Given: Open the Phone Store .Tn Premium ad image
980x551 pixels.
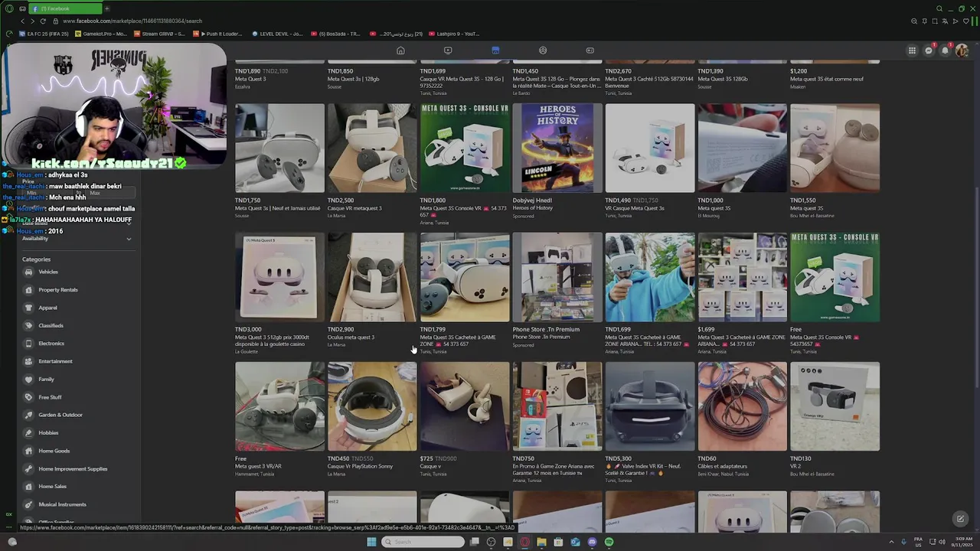Looking at the screenshot, I should 557,277.
